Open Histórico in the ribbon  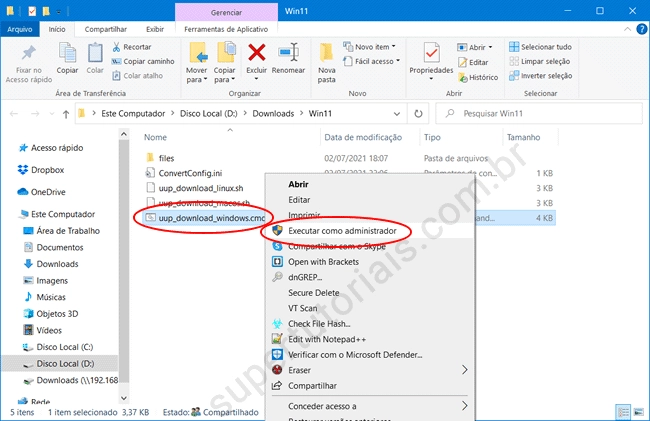tap(478, 77)
